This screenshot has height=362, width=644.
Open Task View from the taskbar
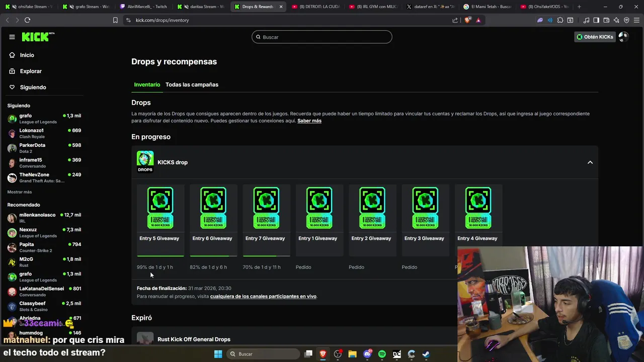(308, 354)
